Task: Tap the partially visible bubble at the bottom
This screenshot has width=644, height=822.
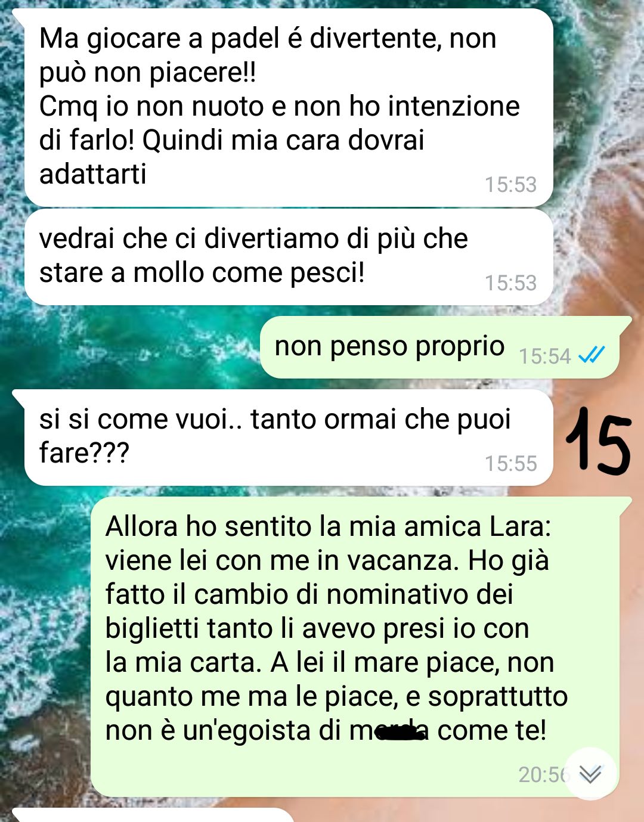Action: [152, 815]
